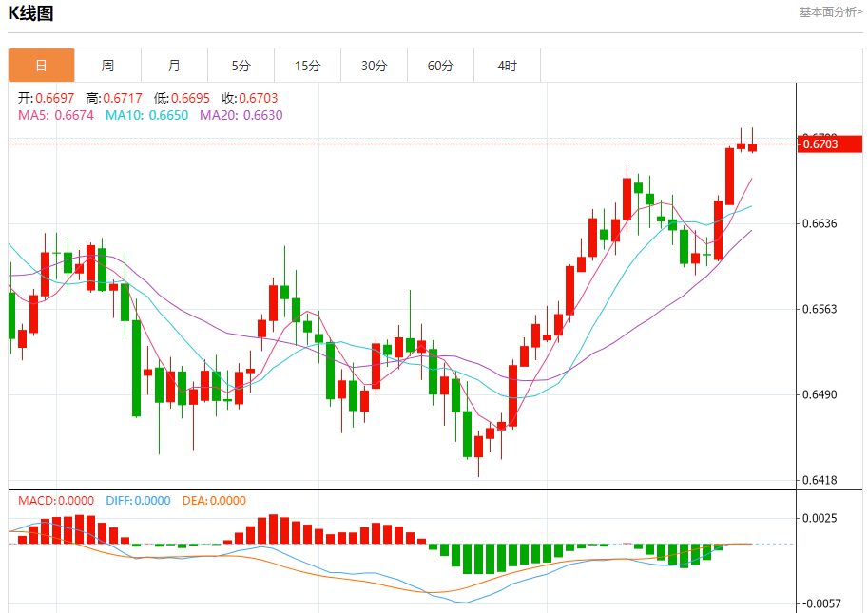Select the 日 daily chart tab

click(x=41, y=66)
